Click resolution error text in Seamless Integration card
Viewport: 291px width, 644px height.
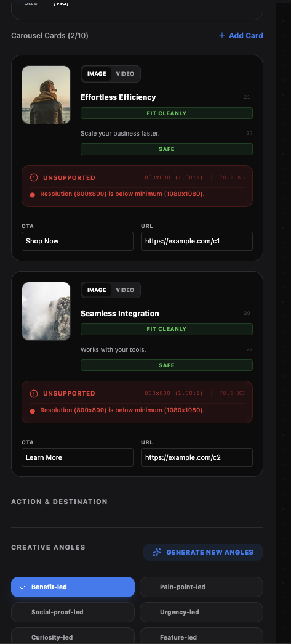pos(122,410)
